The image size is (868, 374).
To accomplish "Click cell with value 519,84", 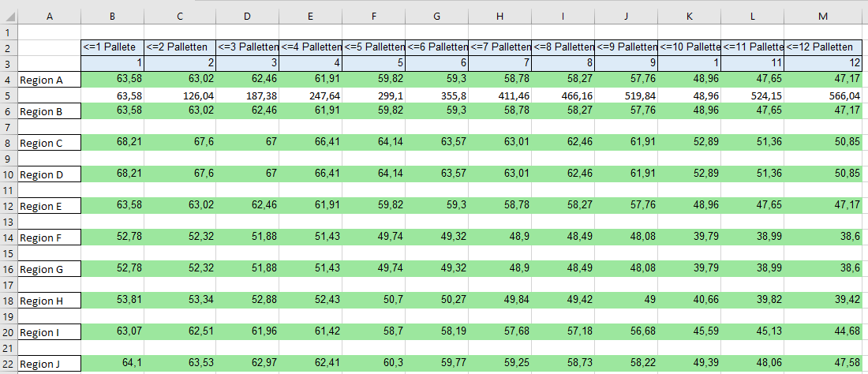I will [x=626, y=95].
